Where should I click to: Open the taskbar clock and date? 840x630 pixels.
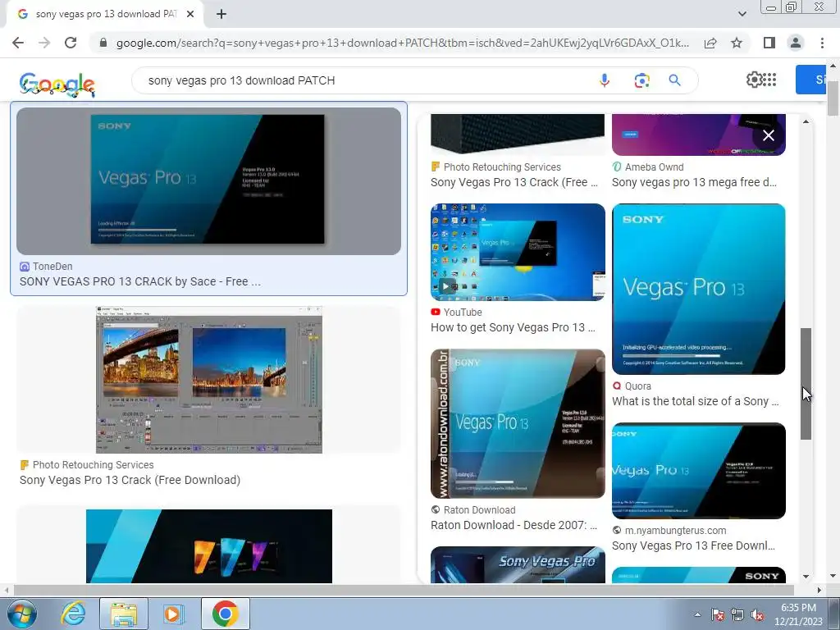(x=798, y=614)
